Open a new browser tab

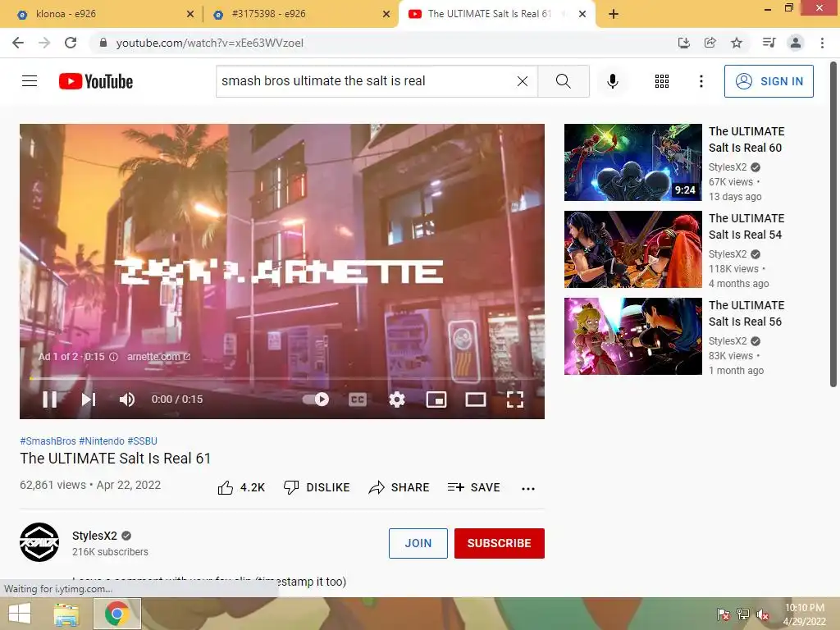pos(614,14)
